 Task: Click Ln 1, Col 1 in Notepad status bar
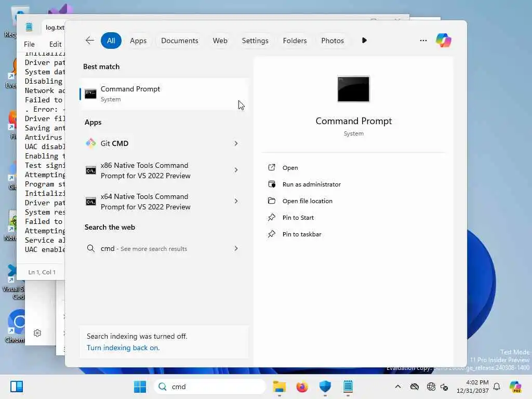42,272
